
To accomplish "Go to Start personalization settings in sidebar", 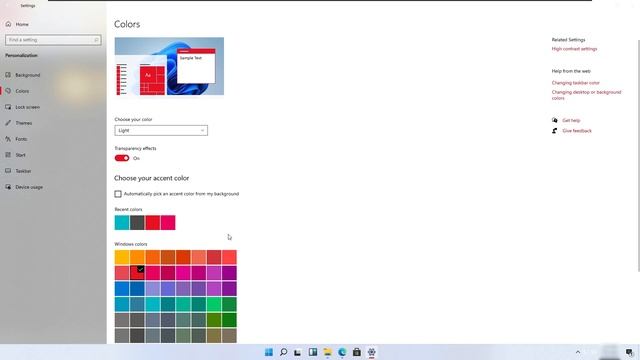I will [x=20, y=155].
